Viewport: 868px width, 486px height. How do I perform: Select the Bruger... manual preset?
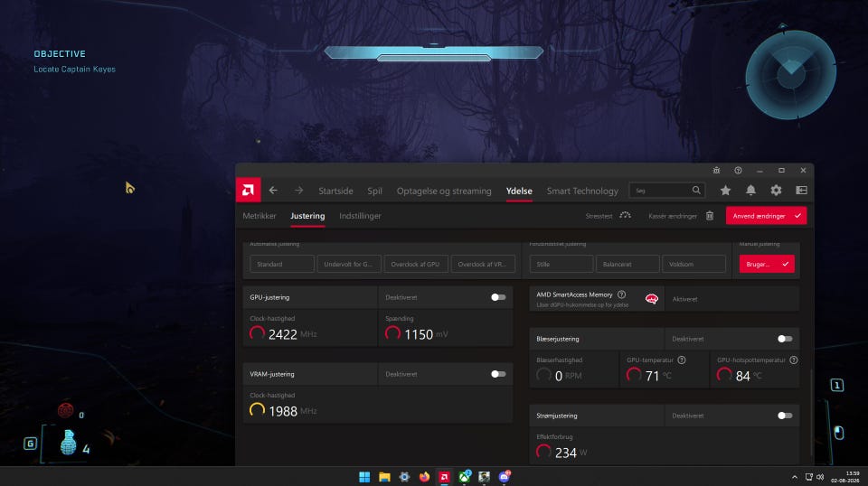coord(767,265)
